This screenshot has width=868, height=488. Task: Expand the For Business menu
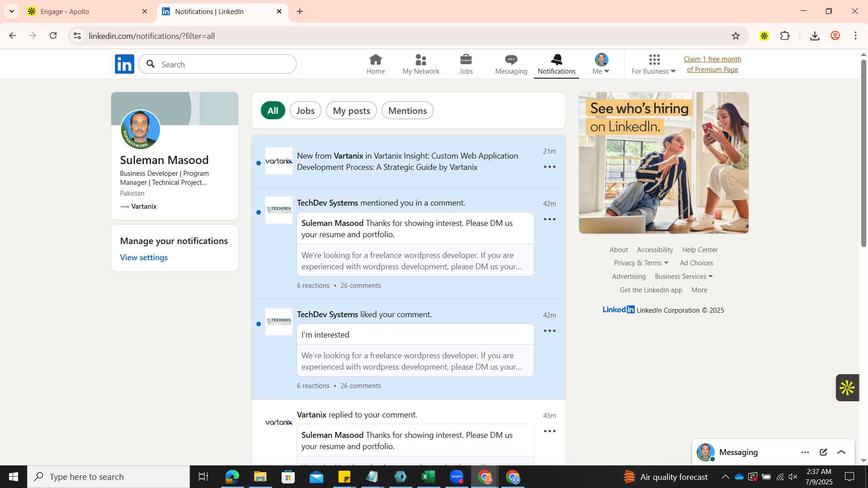tap(654, 64)
